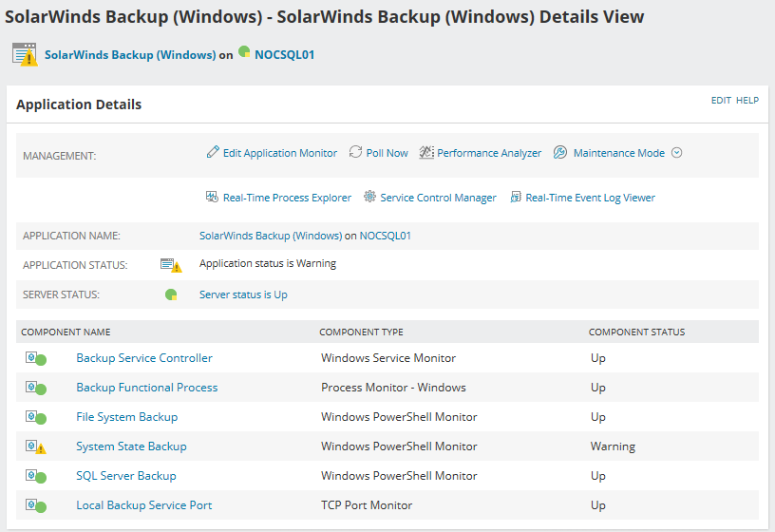Click the Maintenance Mode wrench icon
This screenshot has width=775, height=532.
point(560,152)
